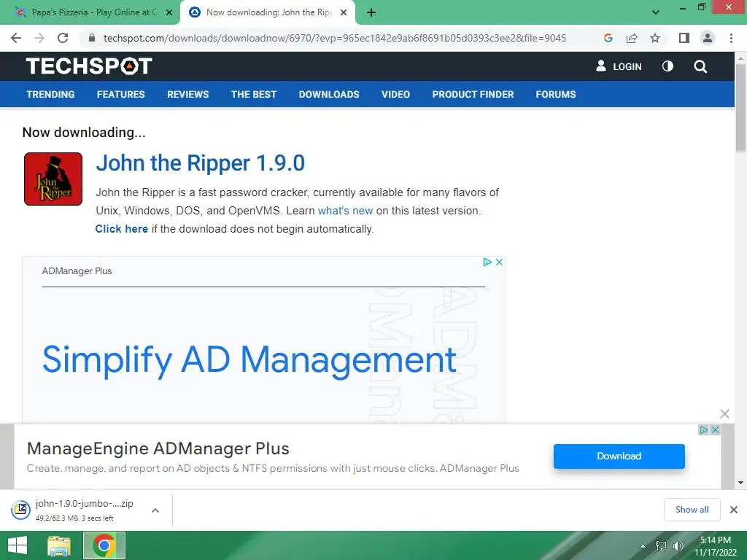Click ManageEngine ADManager Plus headline
The image size is (747, 560).
tap(158, 448)
